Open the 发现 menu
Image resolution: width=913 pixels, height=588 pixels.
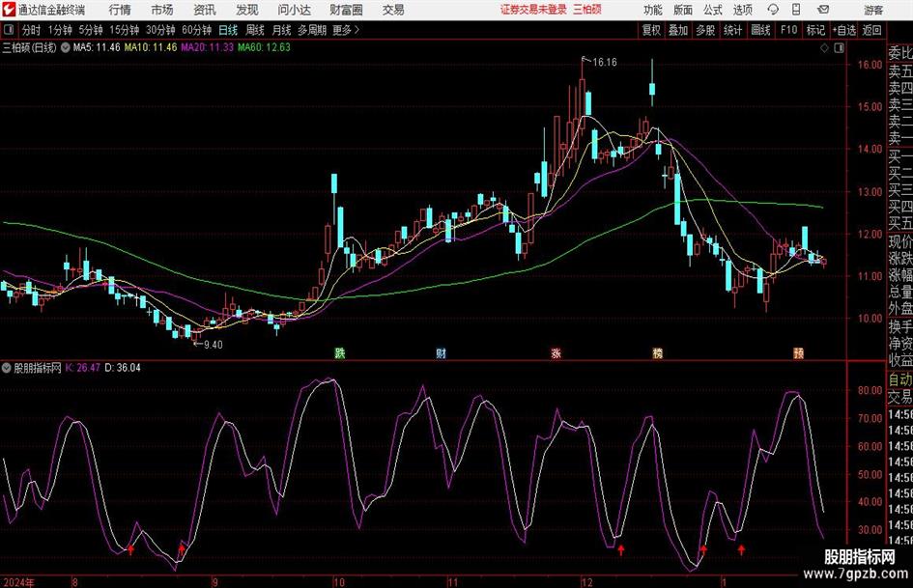(x=247, y=10)
